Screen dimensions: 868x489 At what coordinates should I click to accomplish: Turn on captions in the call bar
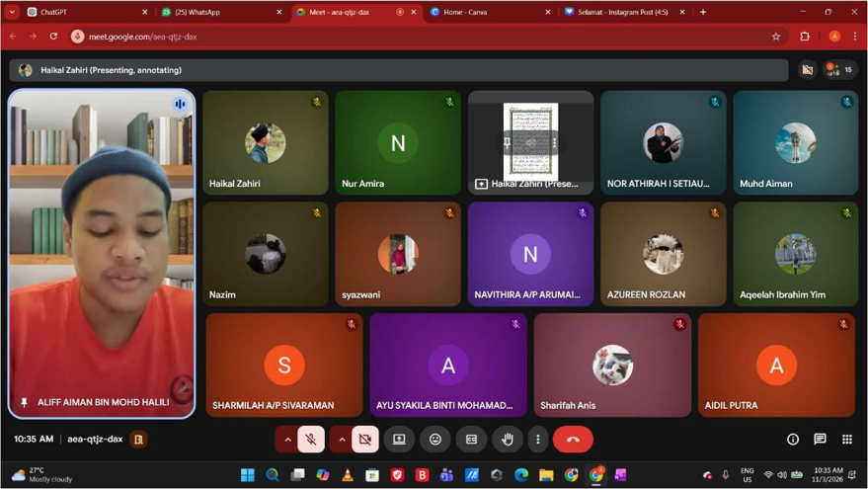click(471, 440)
